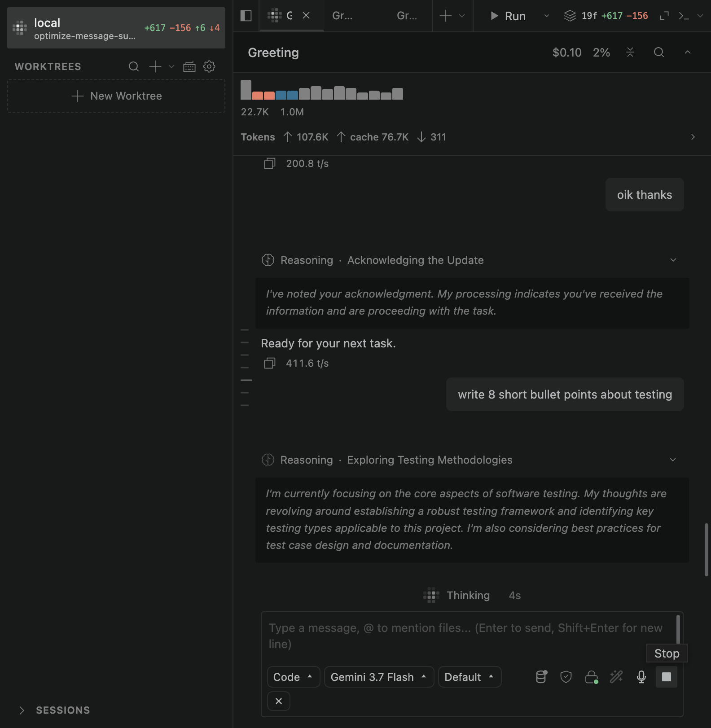Open the new tab options chevron

[x=462, y=16]
